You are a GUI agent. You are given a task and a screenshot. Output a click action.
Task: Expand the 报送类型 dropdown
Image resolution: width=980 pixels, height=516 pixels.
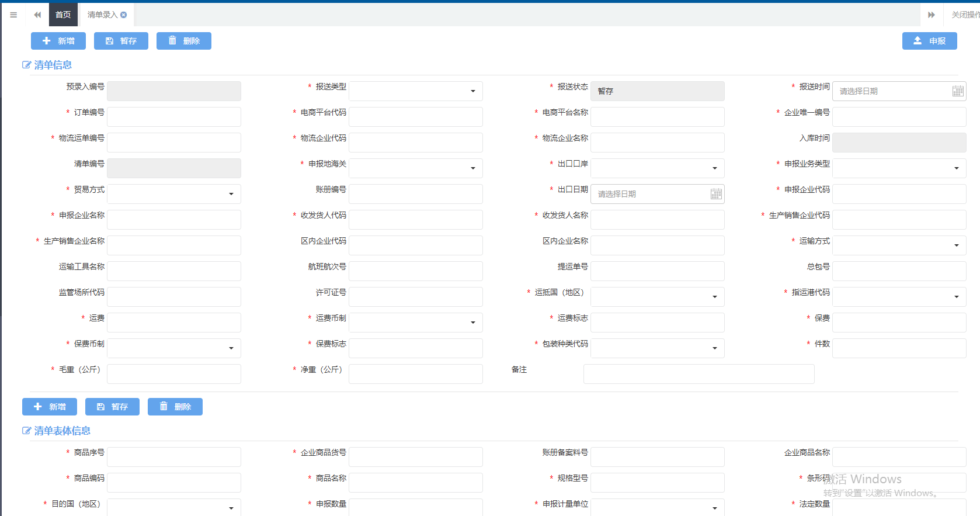pos(415,91)
